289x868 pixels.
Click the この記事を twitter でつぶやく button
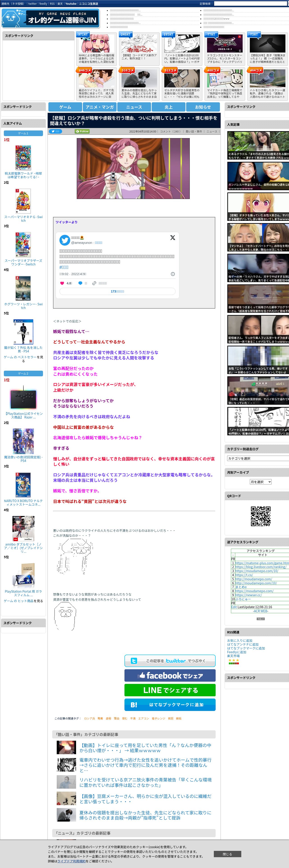[170, 661]
